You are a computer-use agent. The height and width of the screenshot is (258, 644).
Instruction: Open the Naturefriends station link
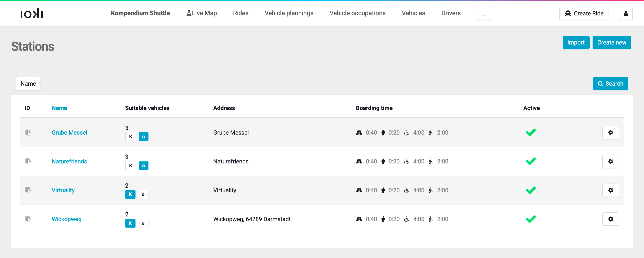pyautogui.click(x=69, y=161)
